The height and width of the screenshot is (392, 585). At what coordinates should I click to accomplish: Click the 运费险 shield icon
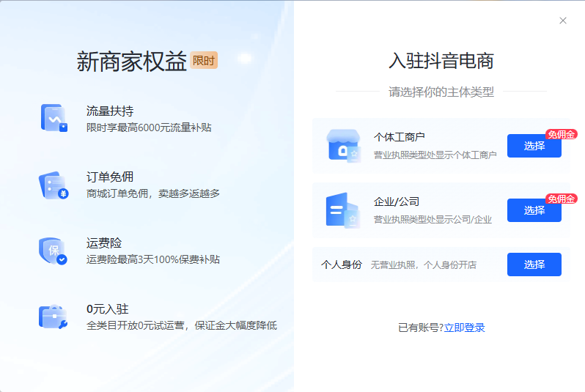tap(53, 251)
